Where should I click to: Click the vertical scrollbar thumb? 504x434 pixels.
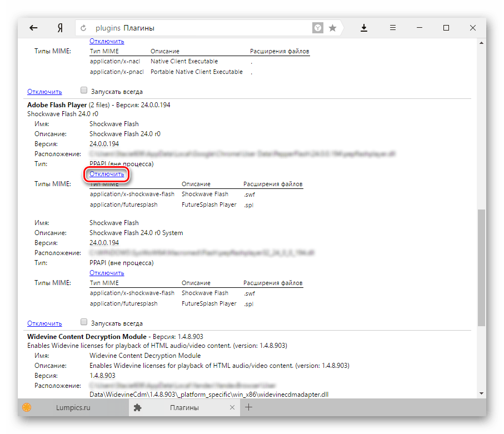(x=481, y=267)
